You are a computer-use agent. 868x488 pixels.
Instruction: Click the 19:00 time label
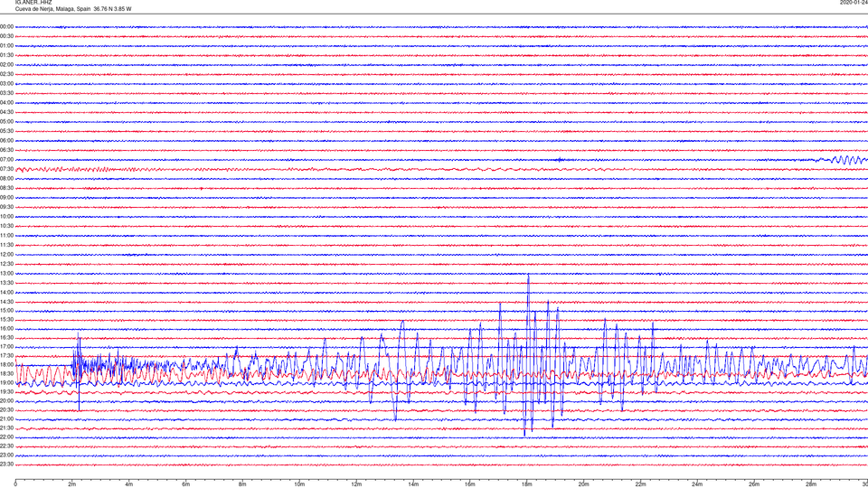6,383
